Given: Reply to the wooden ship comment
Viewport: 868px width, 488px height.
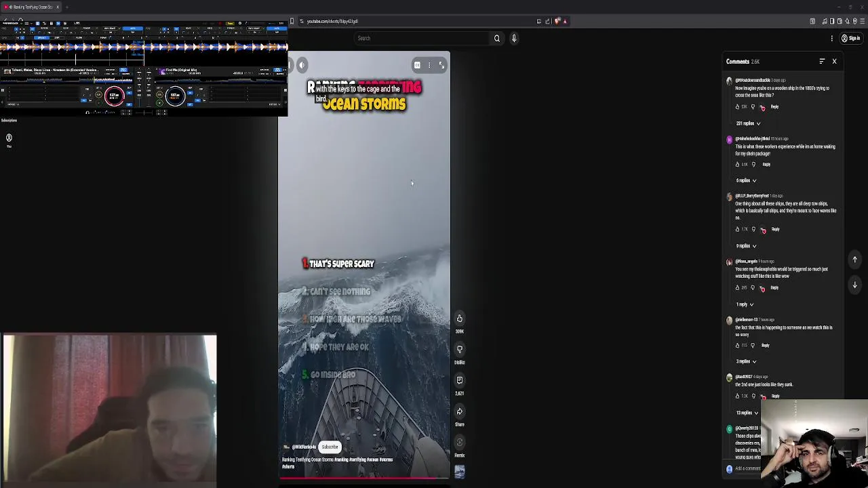Looking at the screenshot, I should [774, 107].
